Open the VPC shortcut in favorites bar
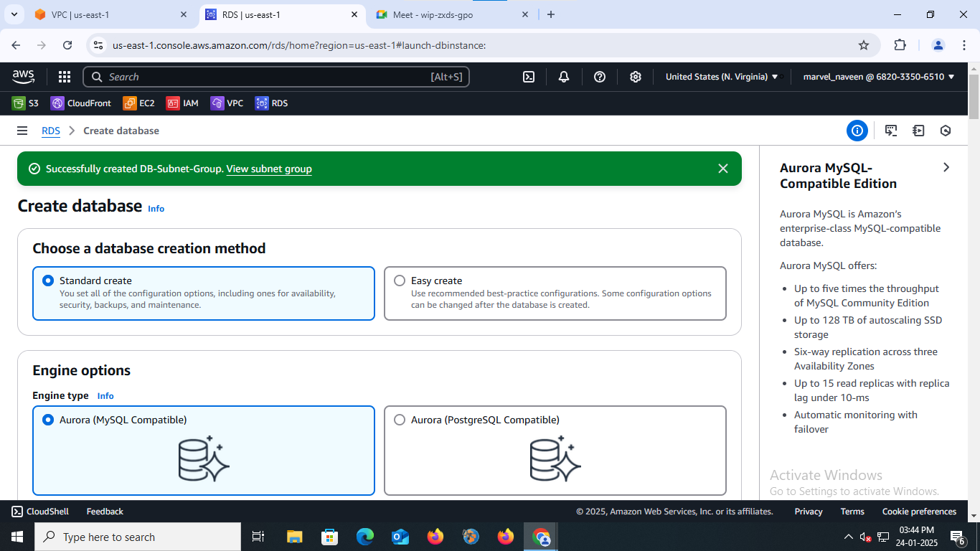Image resolution: width=980 pixels, height=551 pixels. point(227,103)
